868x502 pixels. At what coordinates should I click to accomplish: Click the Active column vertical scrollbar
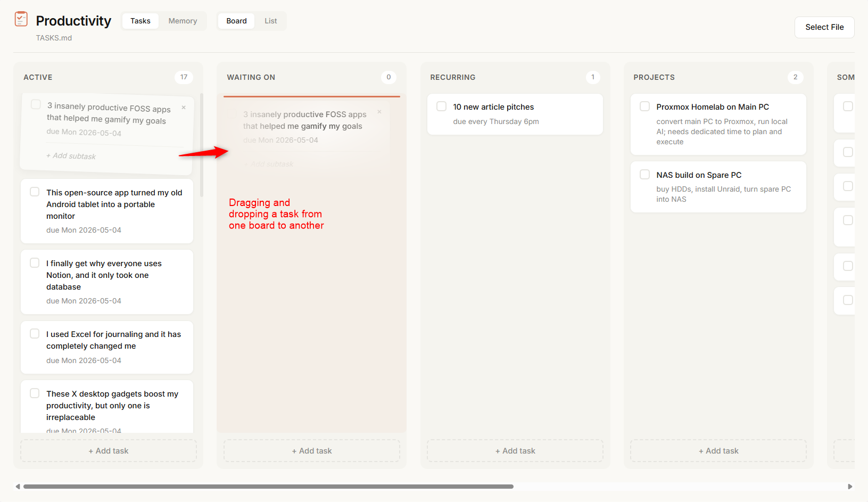tap(201, 145)
